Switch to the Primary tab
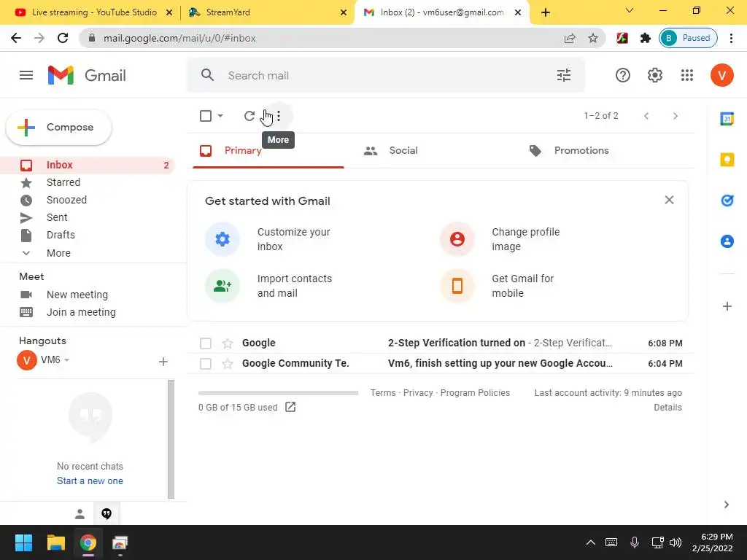Screen dimensions: 747x560 pyautogui.click(x=268, y=150)
